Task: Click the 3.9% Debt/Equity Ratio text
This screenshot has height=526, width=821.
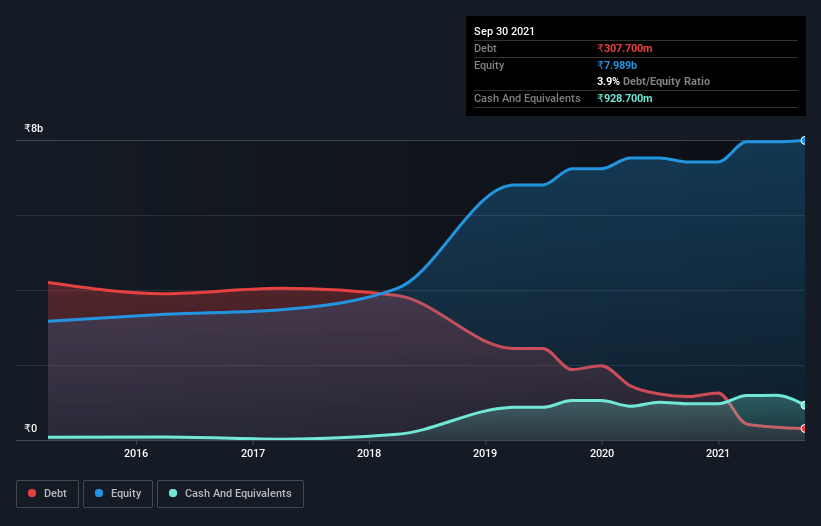Action: tap(653, 82)
